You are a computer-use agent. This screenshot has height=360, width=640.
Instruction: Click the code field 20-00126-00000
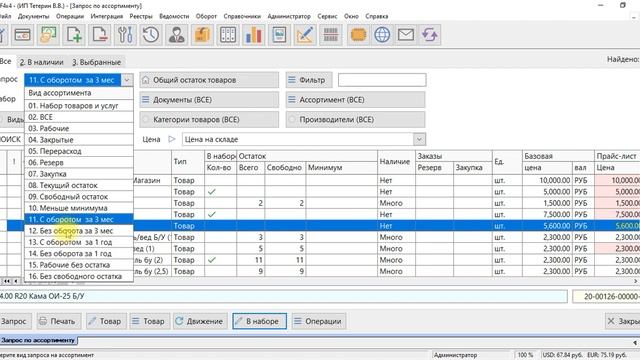click(x=607, y=296)
